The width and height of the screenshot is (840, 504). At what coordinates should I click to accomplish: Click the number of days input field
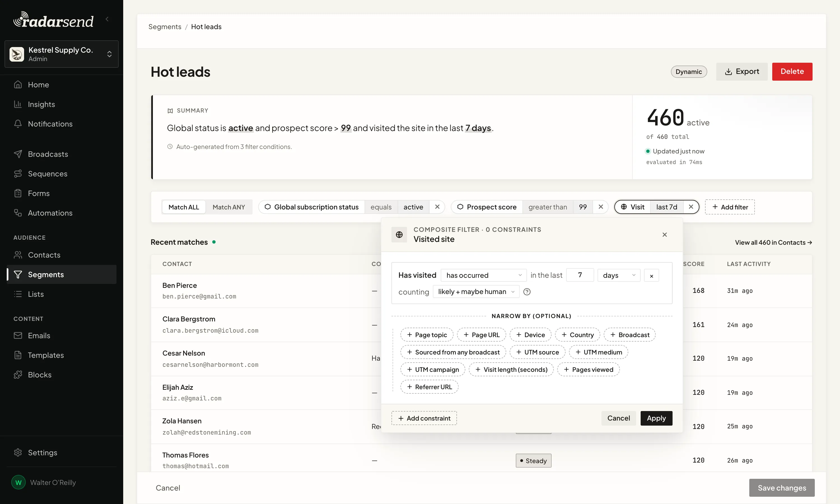[x=580, y=275]
